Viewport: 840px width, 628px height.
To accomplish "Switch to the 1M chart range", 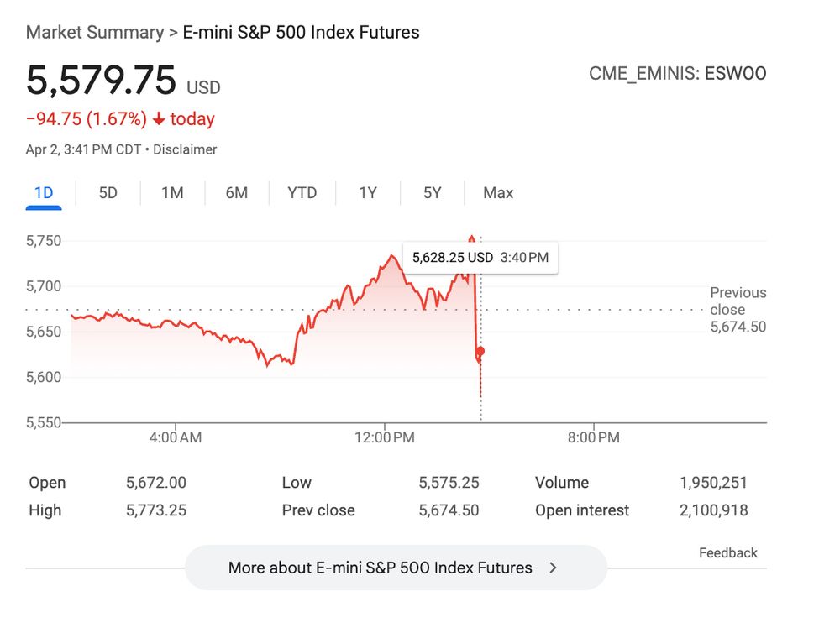I will click(x=172, y=193).
